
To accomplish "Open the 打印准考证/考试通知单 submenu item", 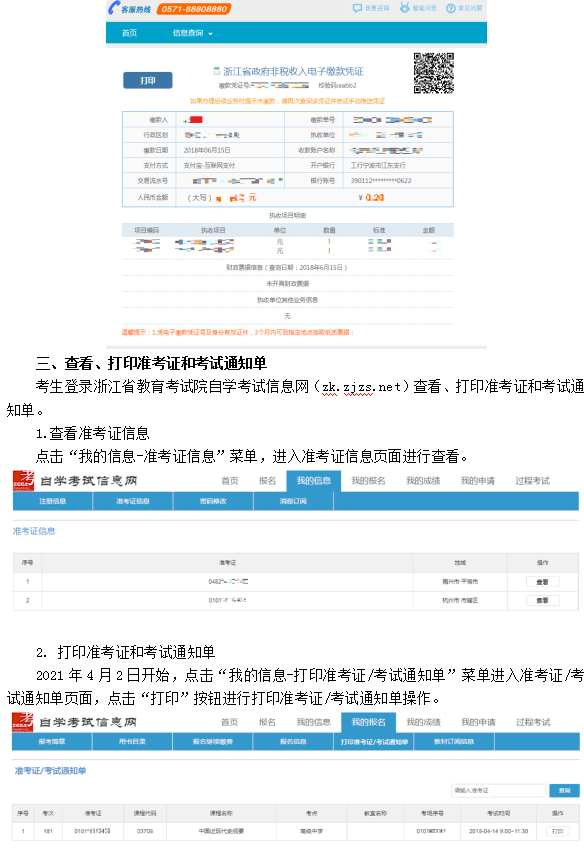I will click(374, 742).
